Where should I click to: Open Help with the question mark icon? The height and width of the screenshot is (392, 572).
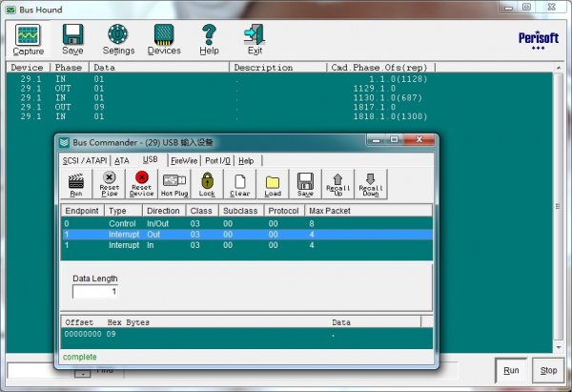click(x=209, y=39)
